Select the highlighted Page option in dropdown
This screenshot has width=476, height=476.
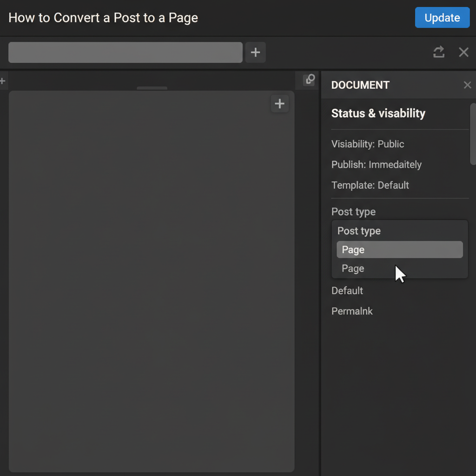pos(399,250)
